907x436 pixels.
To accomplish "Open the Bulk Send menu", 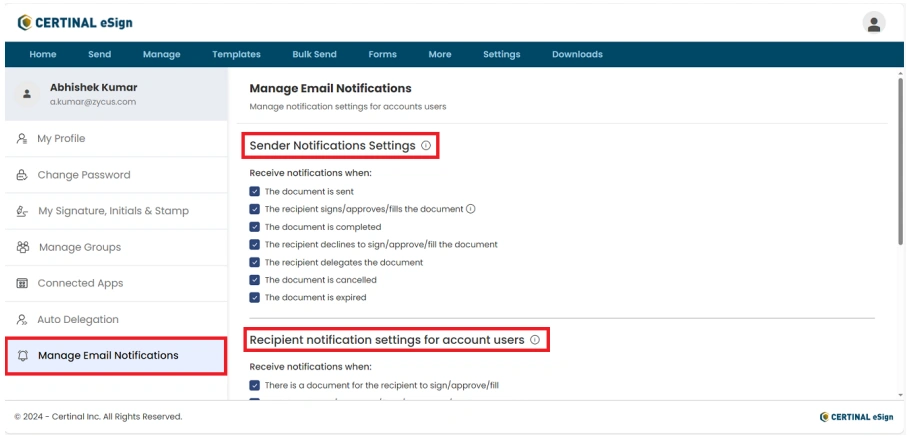I will 314,54.
